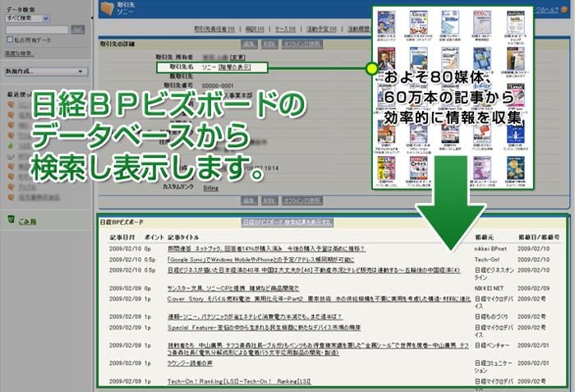
Task: Click オフラインで使用 button below カスタムリンク row
Action: (302, 201)
